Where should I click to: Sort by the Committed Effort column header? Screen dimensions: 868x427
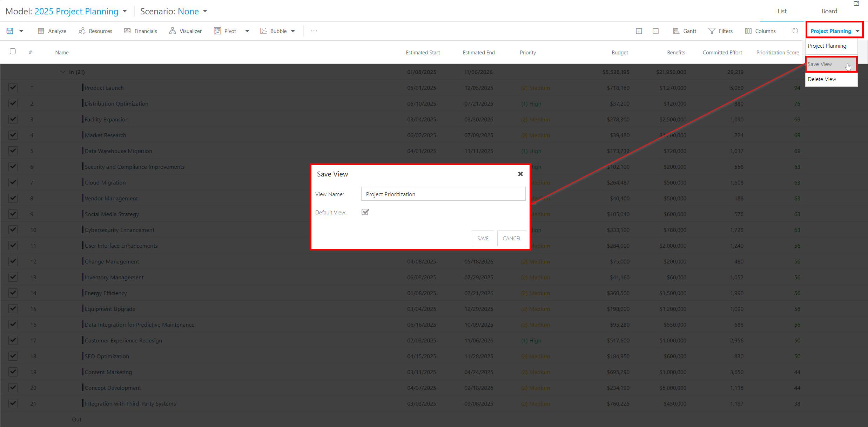(722, 53)
